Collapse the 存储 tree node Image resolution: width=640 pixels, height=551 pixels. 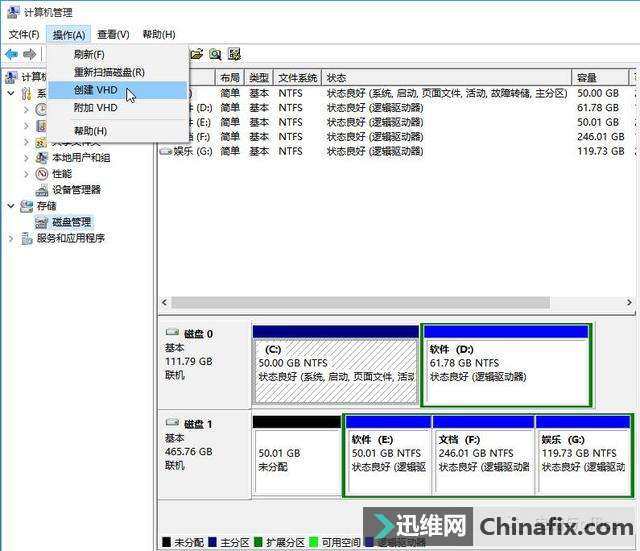coord(11,206)
